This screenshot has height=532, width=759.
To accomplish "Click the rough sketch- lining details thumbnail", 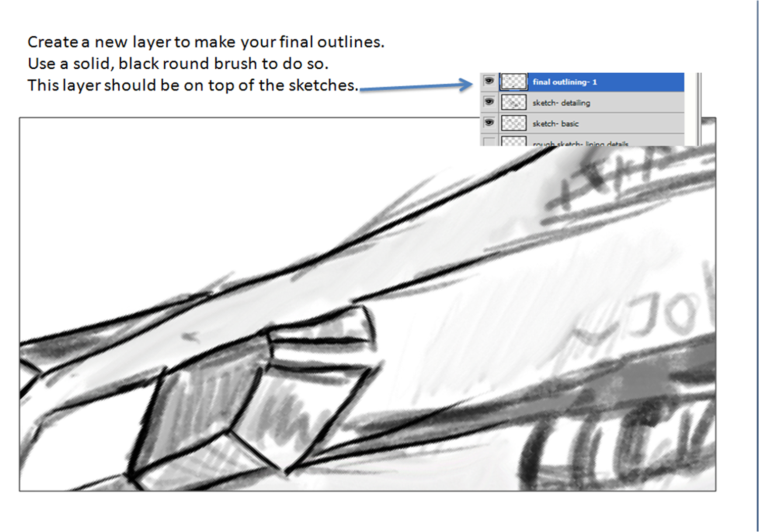I will coord(513,141).
